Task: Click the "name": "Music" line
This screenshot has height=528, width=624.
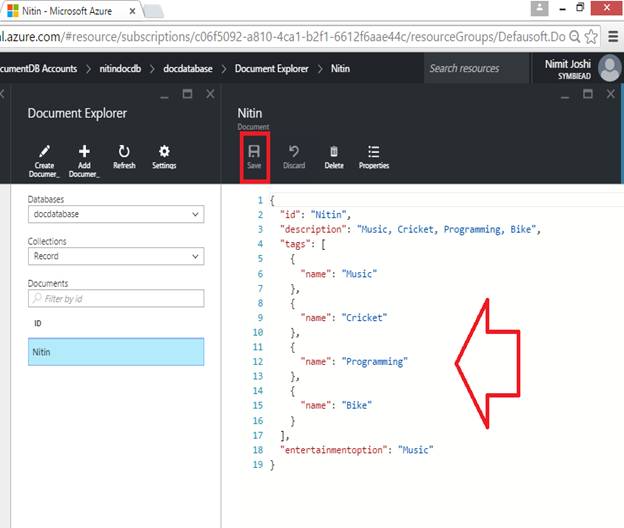Action: (339, 274)
